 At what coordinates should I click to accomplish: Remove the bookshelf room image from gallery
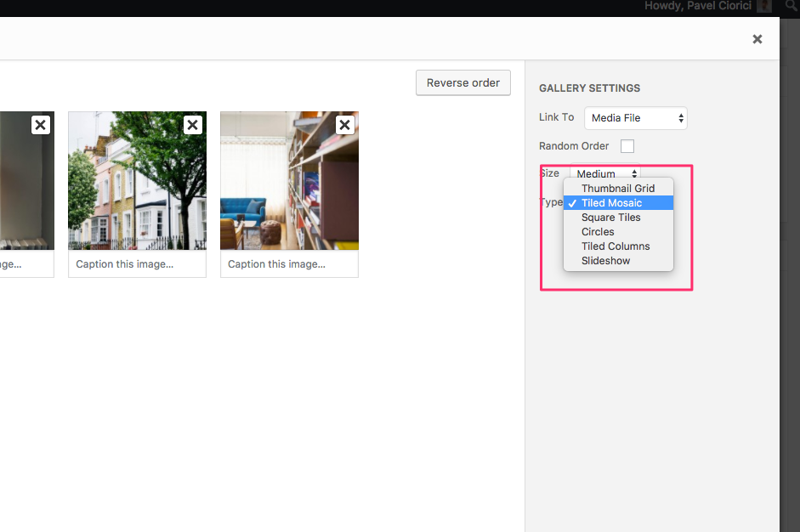[x=344, y=125]
